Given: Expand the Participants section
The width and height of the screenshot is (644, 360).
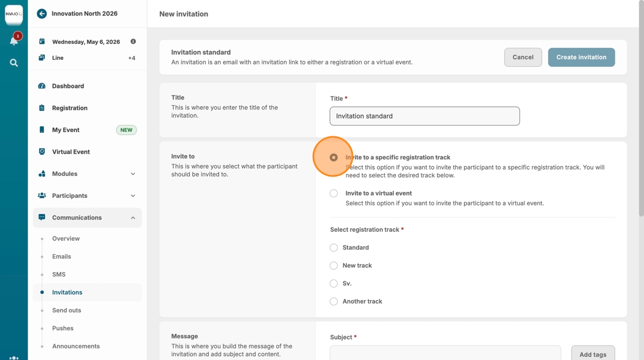Looking at the screenshot, I should pos(133,196).
